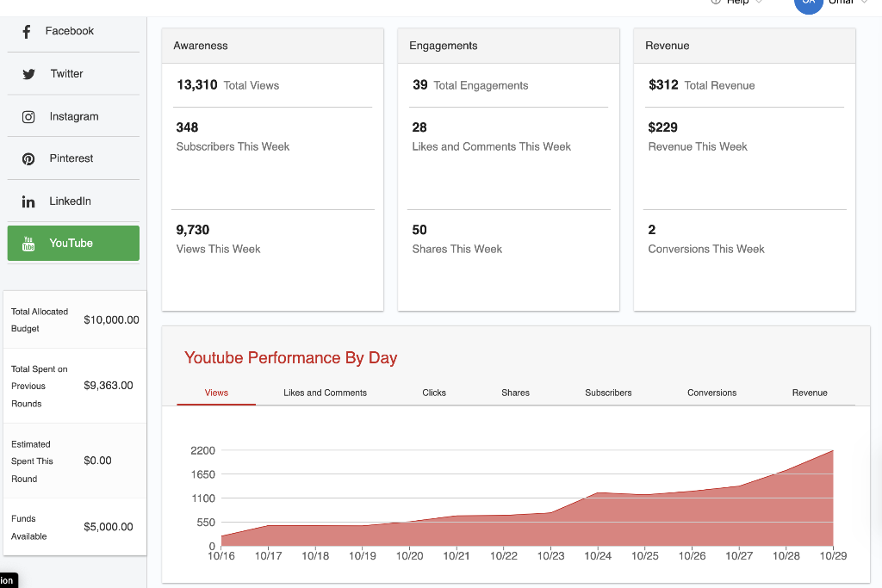The height and width of the screenshot is (588, 882).
Task: Click the Revenue card header
Action: [744, 46]
